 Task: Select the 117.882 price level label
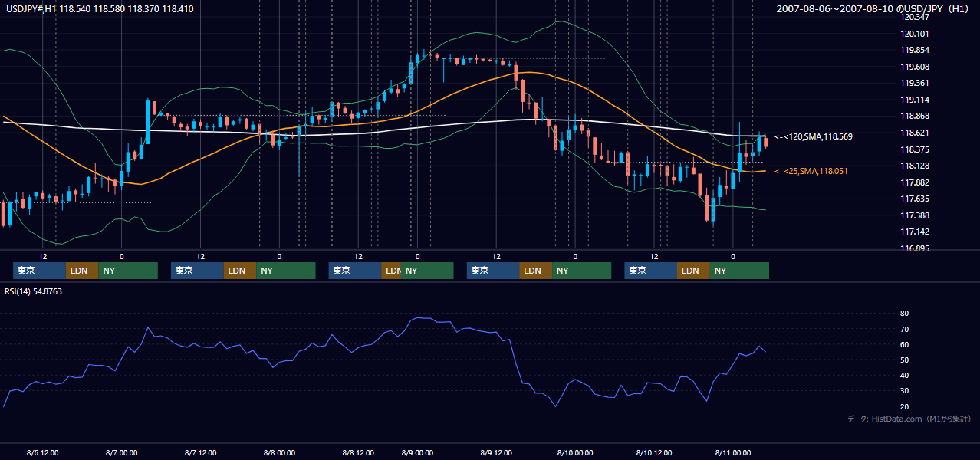coord(916,182)
